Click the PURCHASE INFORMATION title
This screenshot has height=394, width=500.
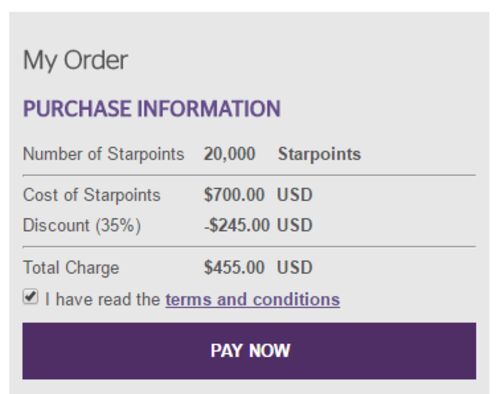152,109
